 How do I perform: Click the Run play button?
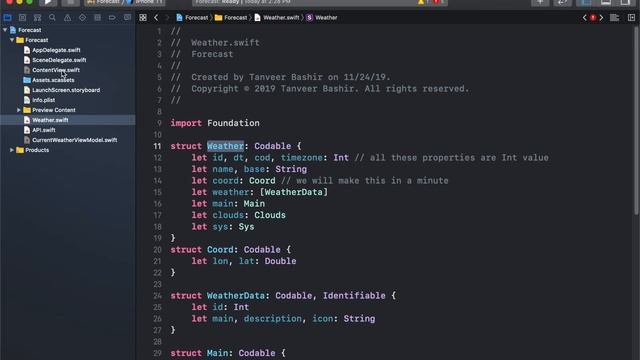coord(48,2)
